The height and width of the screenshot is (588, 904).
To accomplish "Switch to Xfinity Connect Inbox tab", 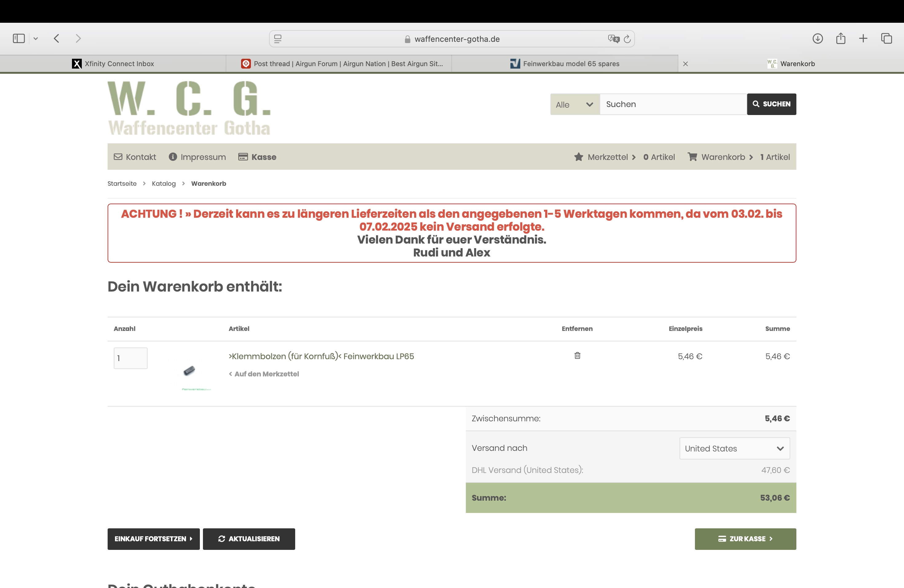I will [113, 63].
